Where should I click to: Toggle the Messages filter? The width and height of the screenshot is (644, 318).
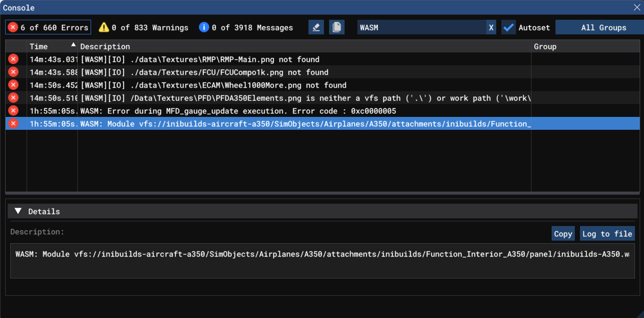(246, 28)
